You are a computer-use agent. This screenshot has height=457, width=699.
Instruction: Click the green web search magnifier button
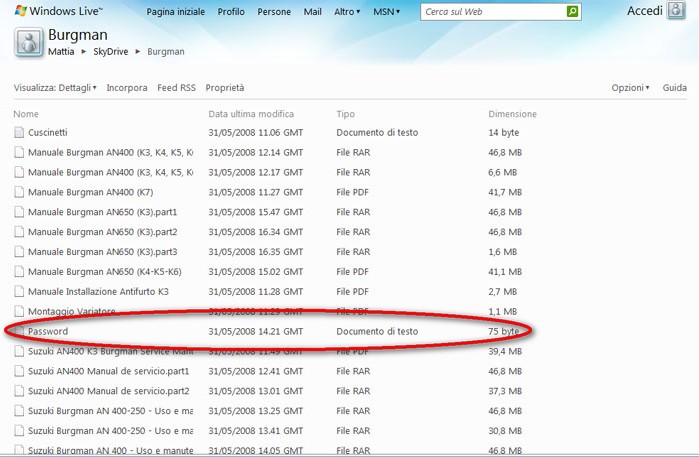tap(572, 12)
